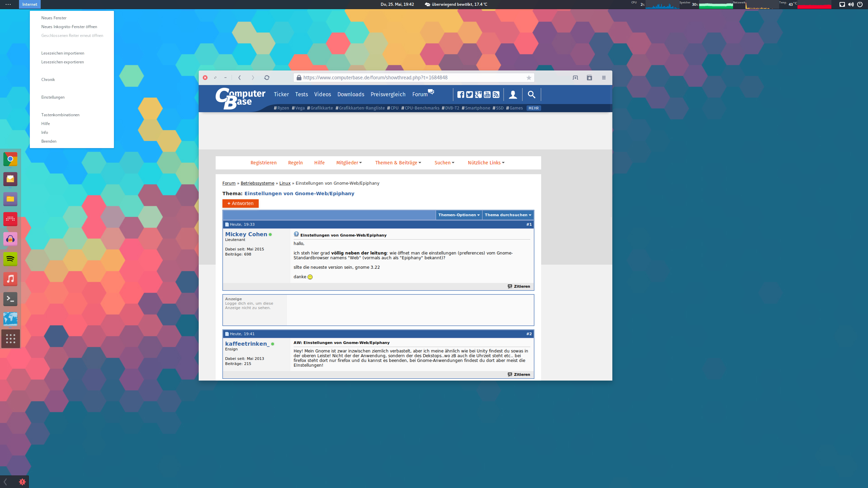Open the hamburger menu in browser header
Viewport: 868px width, 488px height.
pos(604,78)
